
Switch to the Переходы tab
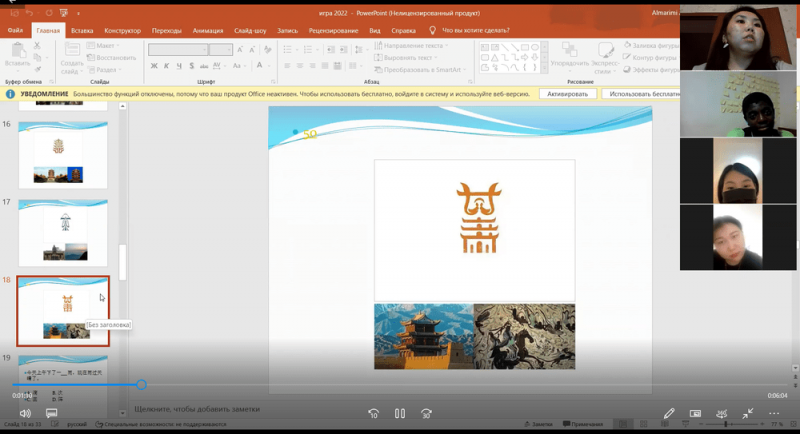(166, 31)
